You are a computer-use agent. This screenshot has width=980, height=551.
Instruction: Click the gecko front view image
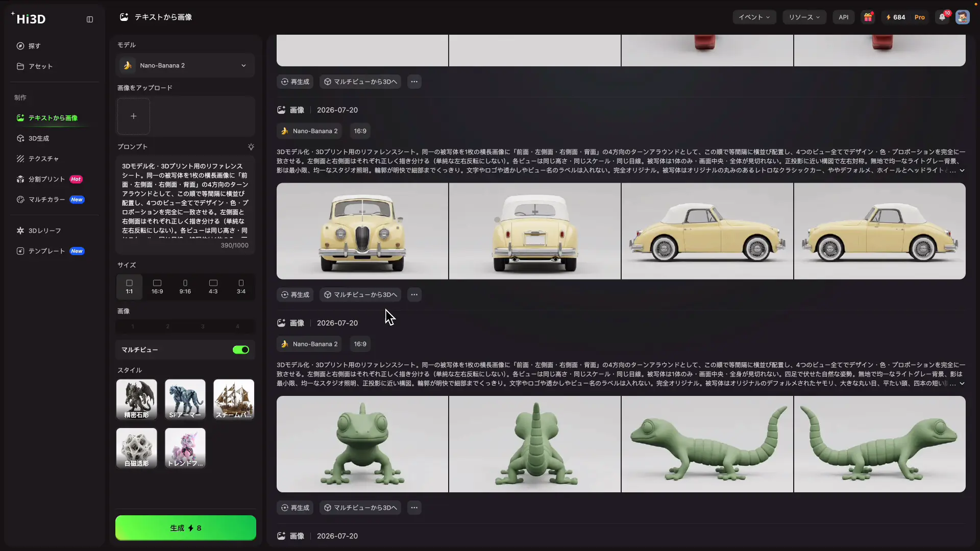(x=362, y=444)
